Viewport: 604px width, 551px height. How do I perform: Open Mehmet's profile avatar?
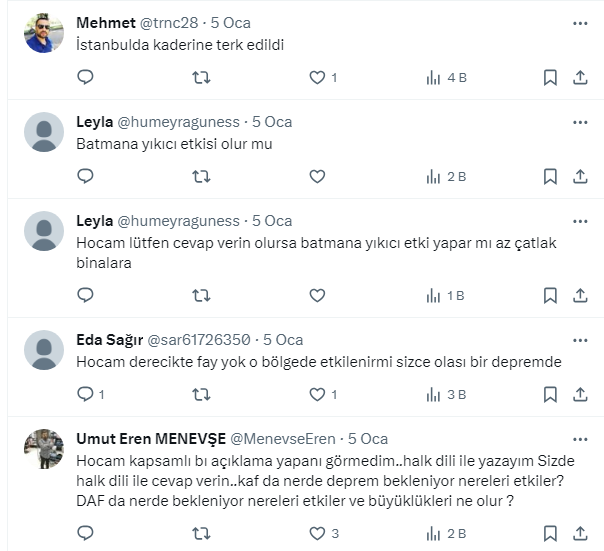(x=44, y=34)
